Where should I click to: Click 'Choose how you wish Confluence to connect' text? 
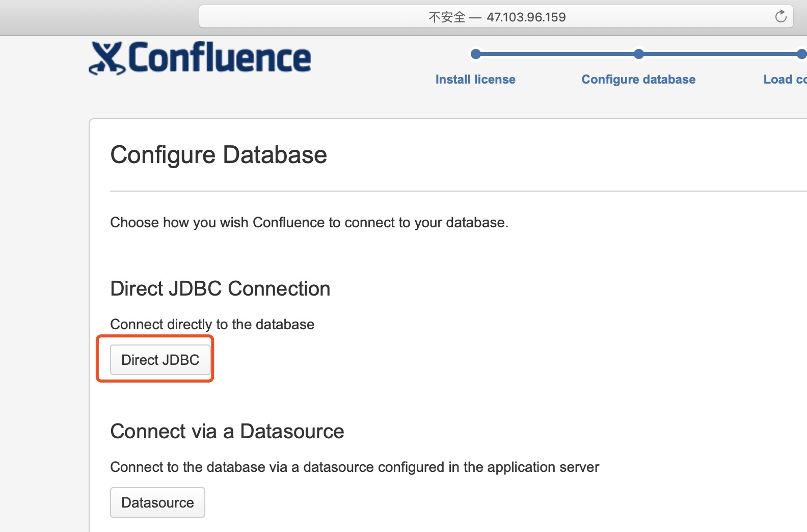click(309, 223)
